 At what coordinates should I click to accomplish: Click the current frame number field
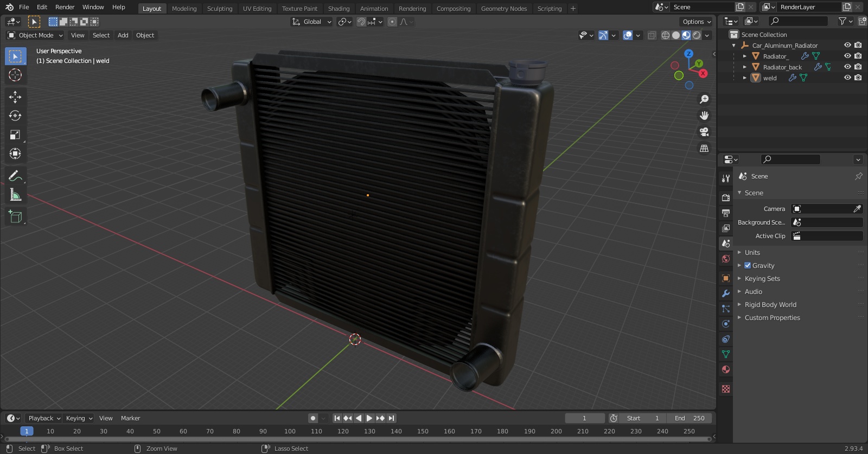[x=585, y=418]
